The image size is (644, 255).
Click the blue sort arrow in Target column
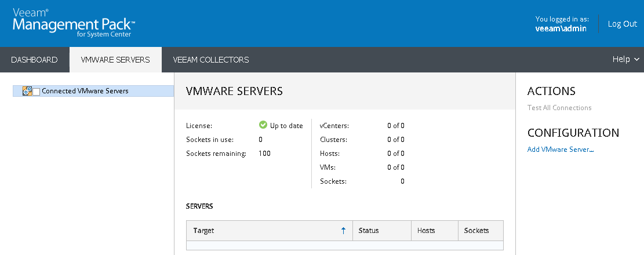(343, 231)
